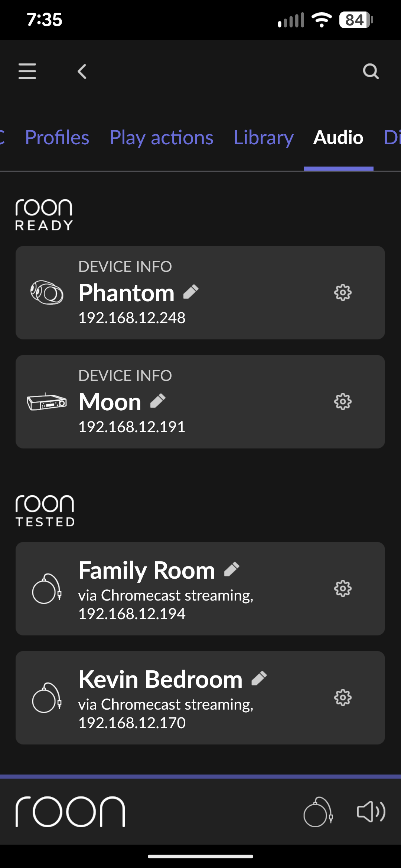Edit the Phantom device name

click(x=191, y=292)
